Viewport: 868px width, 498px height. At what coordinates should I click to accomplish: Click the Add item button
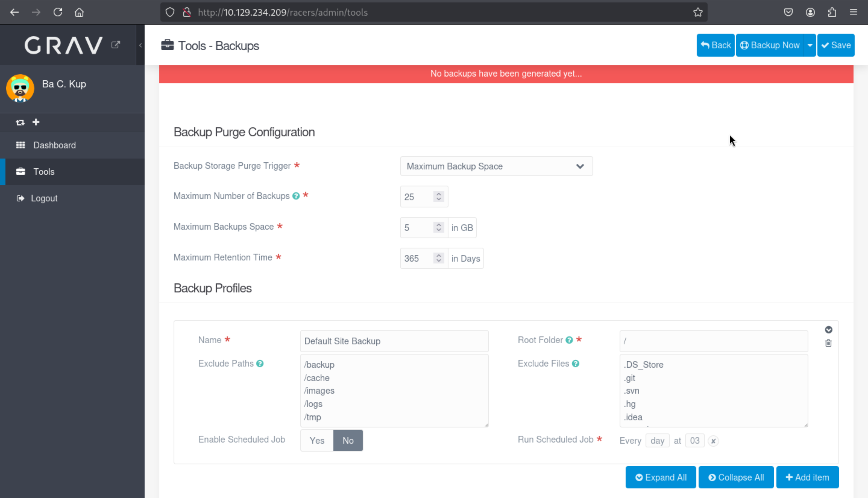[807, 478]
